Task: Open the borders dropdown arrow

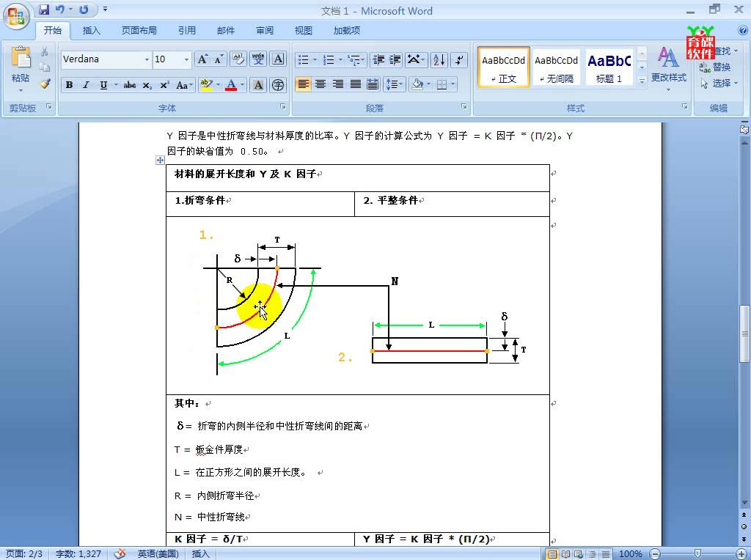Action: coord(453,85)
